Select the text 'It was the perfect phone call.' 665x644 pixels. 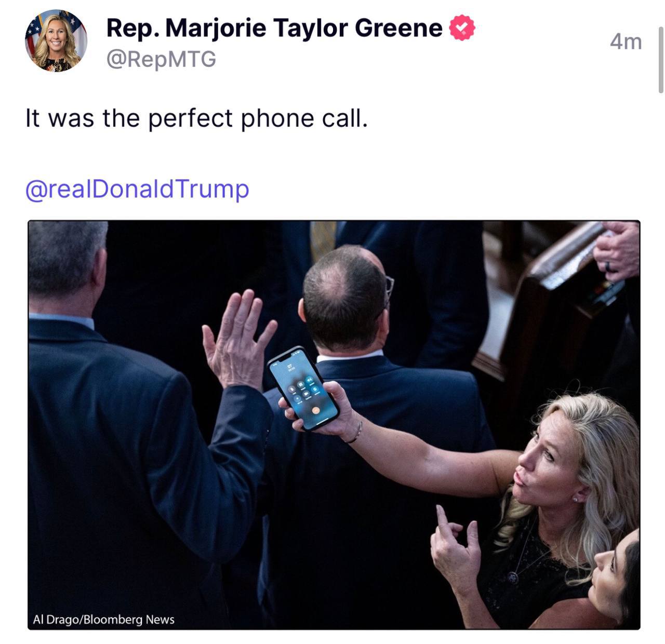tap(196, 118)
